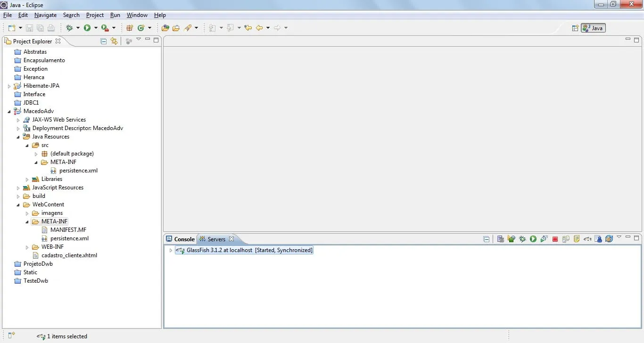This screenshot has width=644, height=343.
Task: Start the server with Servers view green play icon
Action: pos(533,239)
